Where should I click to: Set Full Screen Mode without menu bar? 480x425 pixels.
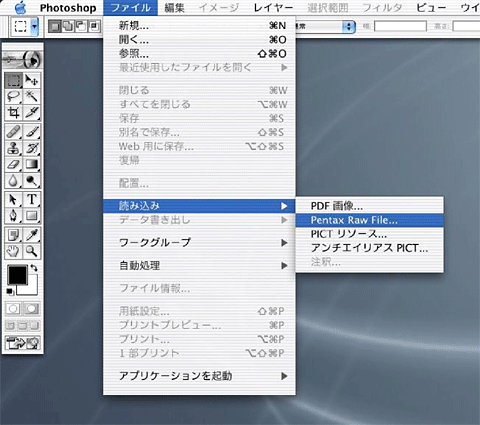[34, 325]
